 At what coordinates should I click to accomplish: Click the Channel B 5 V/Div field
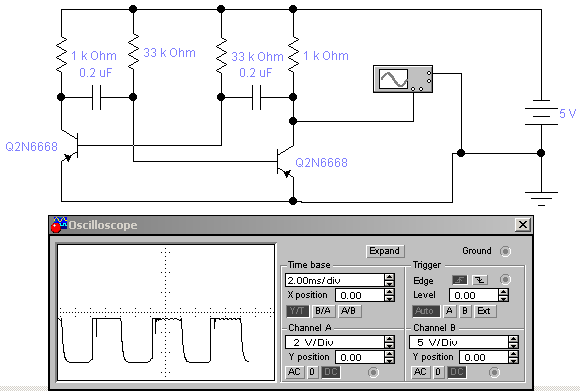459,342
